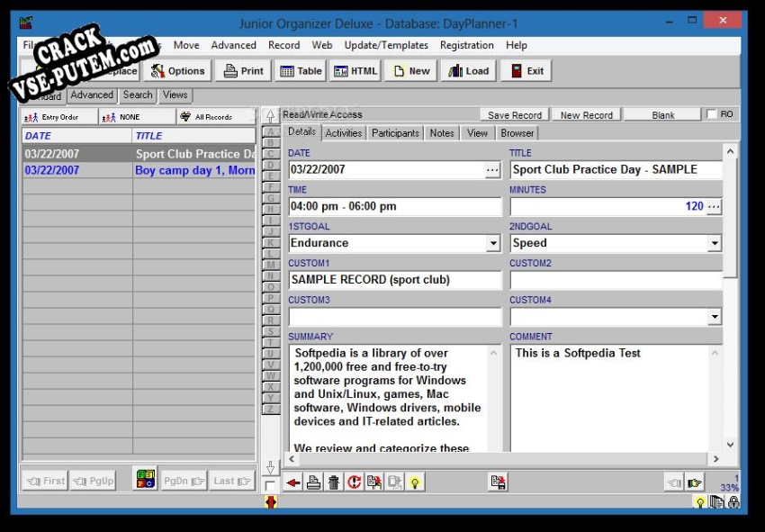Open the Update/Templates menu
Screen dimensions: 765x532
point(386,45)
